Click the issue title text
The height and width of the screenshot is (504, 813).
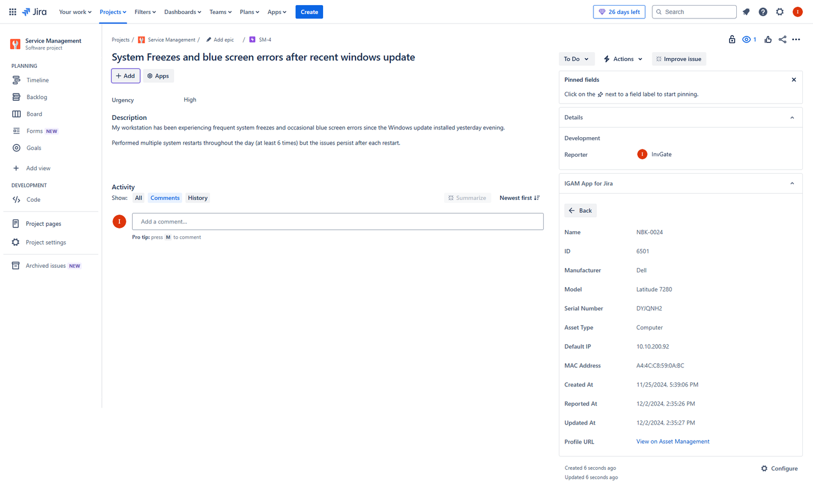point(263,57)
